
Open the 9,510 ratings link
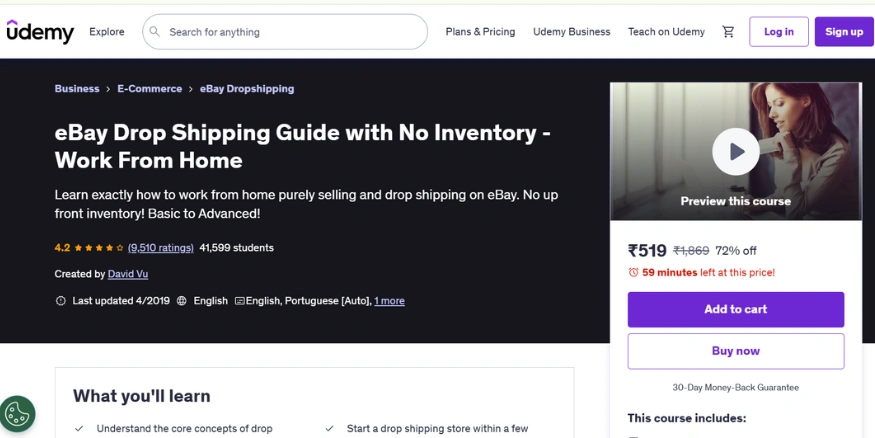pos(161,248)
